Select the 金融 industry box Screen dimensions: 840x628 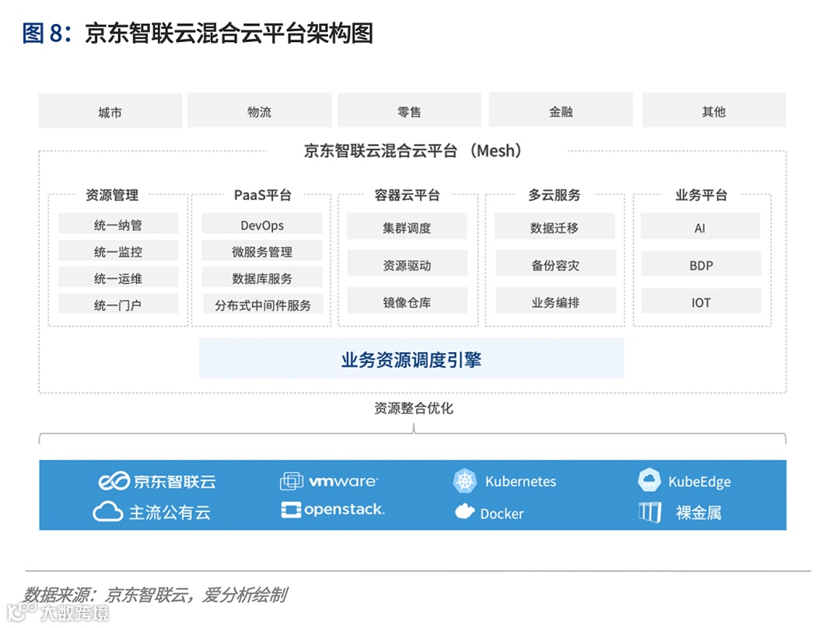coord(561,110)
